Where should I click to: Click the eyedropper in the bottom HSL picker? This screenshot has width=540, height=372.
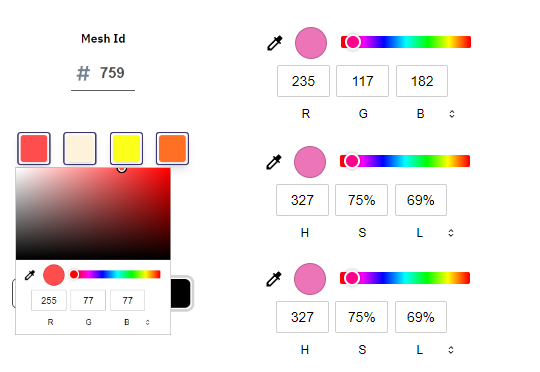tap(274, 279)
